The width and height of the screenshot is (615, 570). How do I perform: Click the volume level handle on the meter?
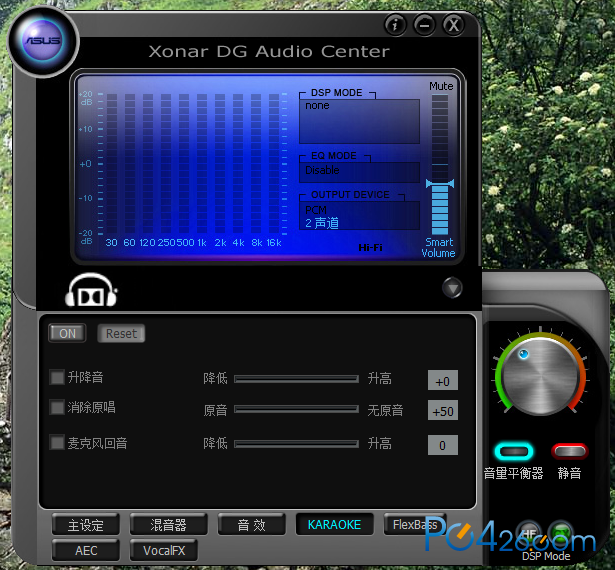[x=440, y=183]
